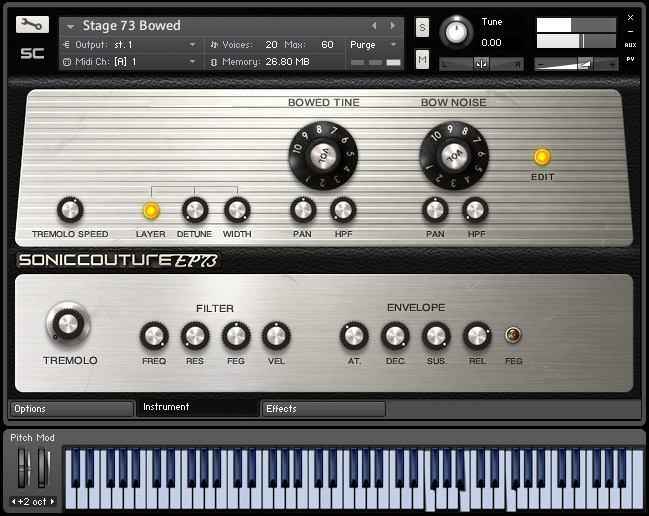Shift keyboard octave down with left arrow
649x516 pixels.
(14, 502)
